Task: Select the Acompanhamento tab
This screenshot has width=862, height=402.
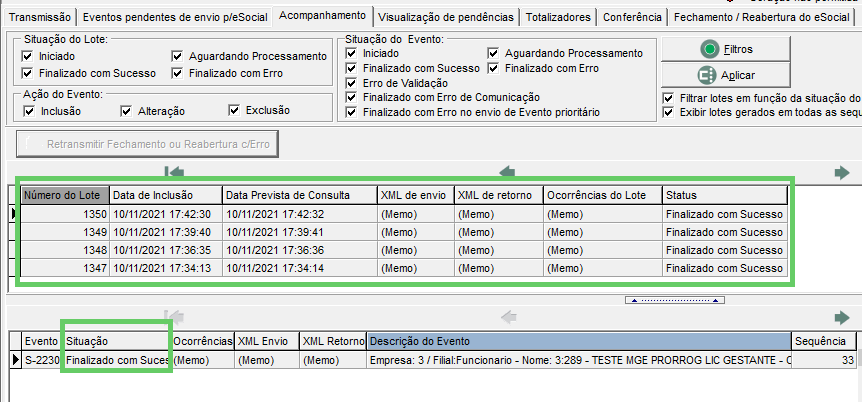Action: pyautogui.click(x=323, y=15)
